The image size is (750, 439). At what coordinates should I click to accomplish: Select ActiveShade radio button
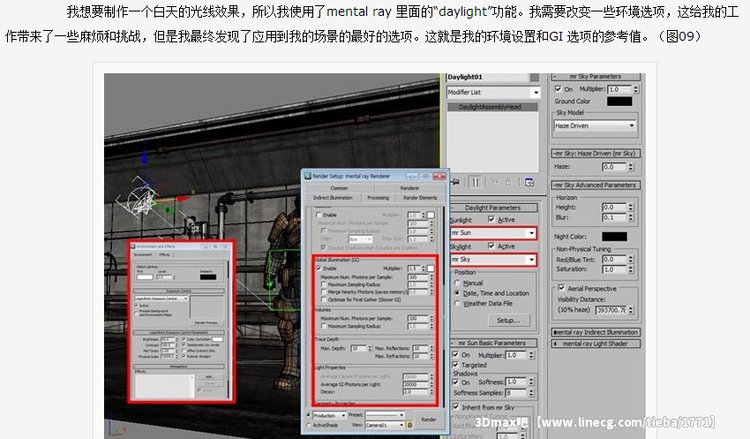coord(309,425)
